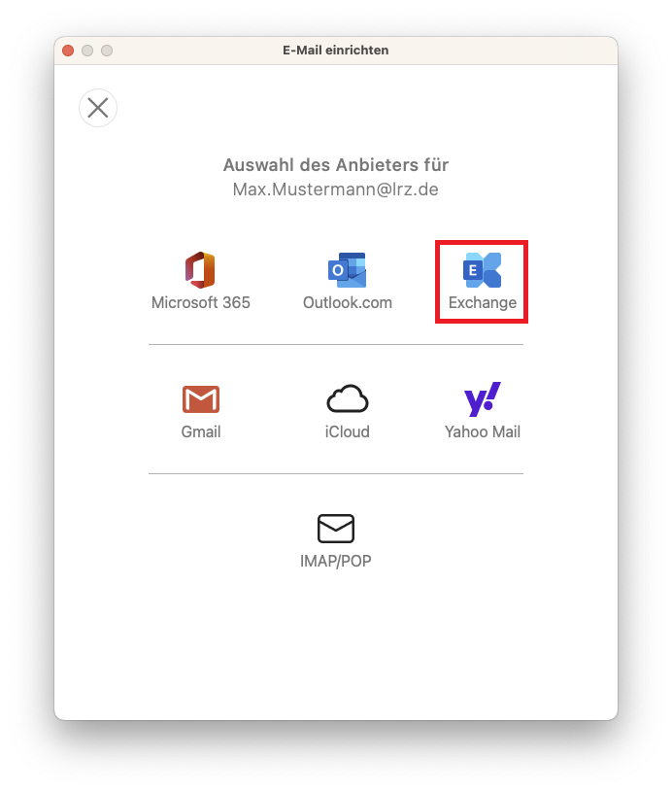Click the "IMAP/POP" text label
This screenshot has width=672, height=792.
(x=336, y=561)
